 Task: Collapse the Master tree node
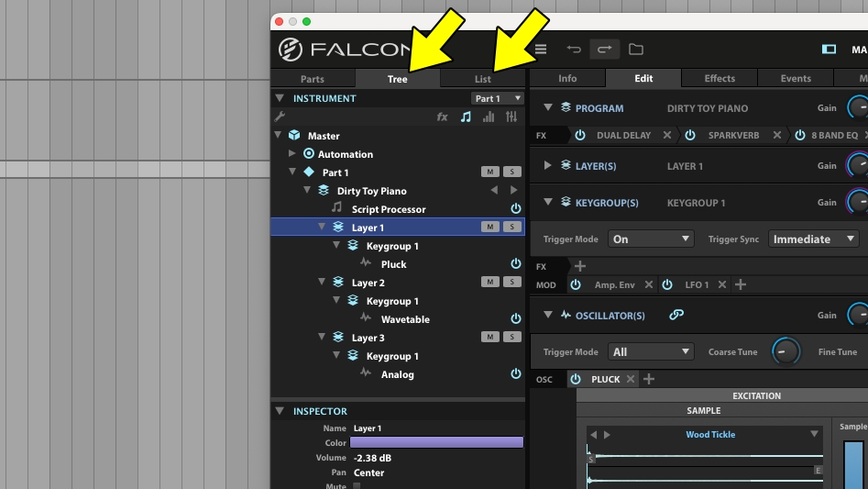tap(278, 135)
